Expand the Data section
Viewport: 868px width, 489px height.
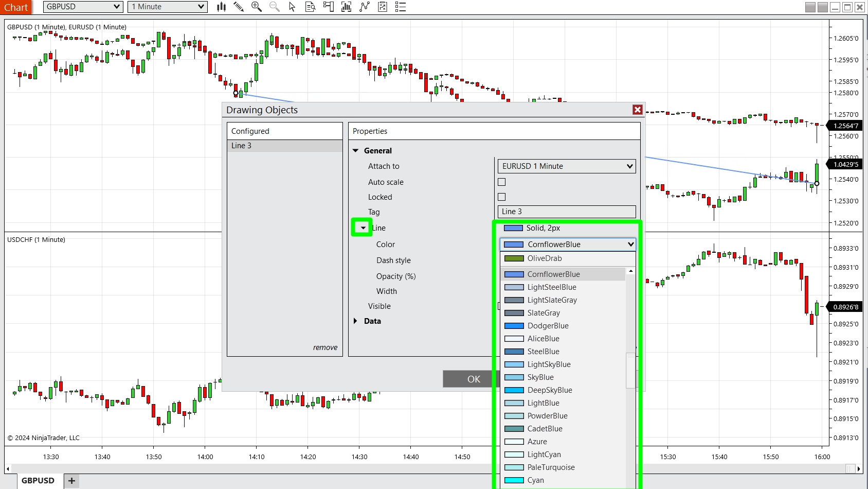coord(355,321)
